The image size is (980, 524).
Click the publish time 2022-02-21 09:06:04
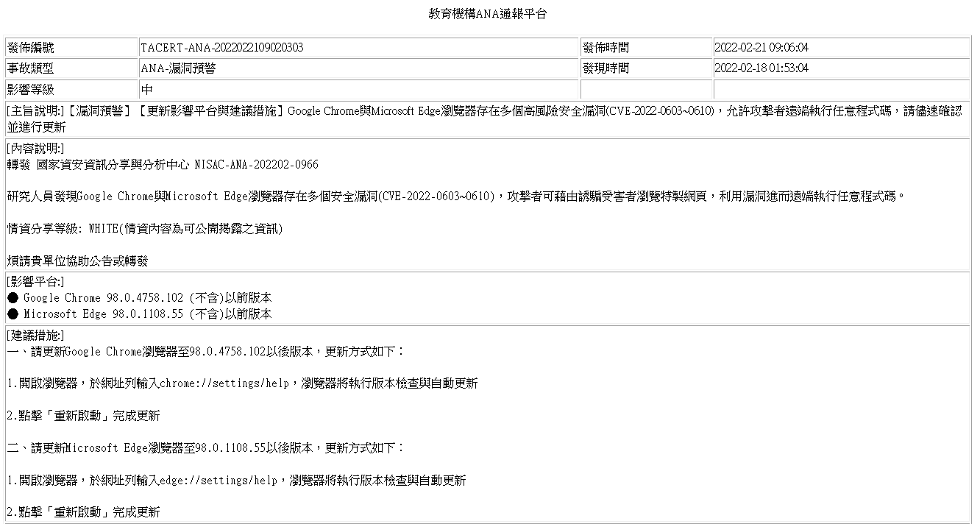pos(761,48)
